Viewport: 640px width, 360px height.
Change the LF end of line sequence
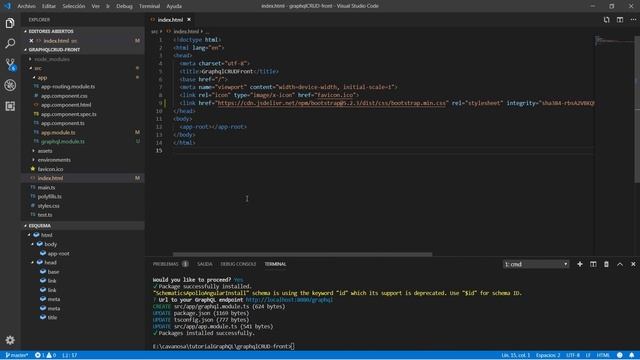point(588,355)
